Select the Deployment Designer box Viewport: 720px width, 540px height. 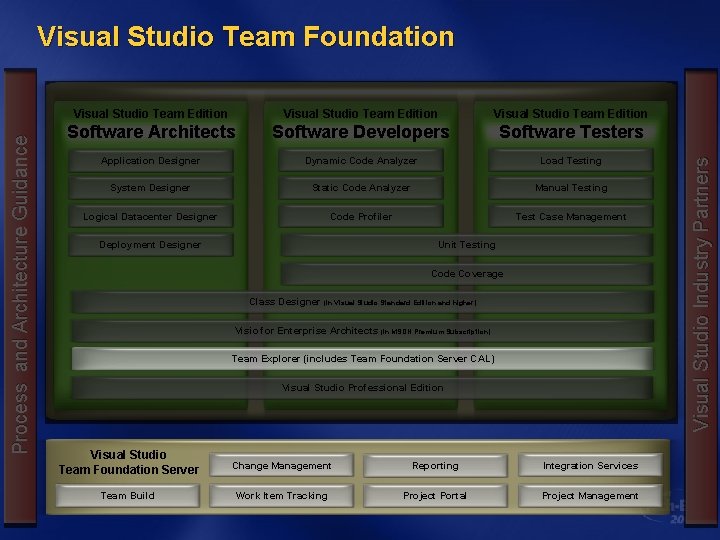[x=151, y=245]
